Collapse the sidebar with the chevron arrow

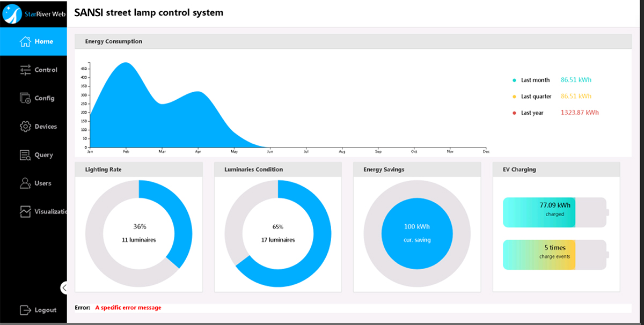(x=64, y=288)
